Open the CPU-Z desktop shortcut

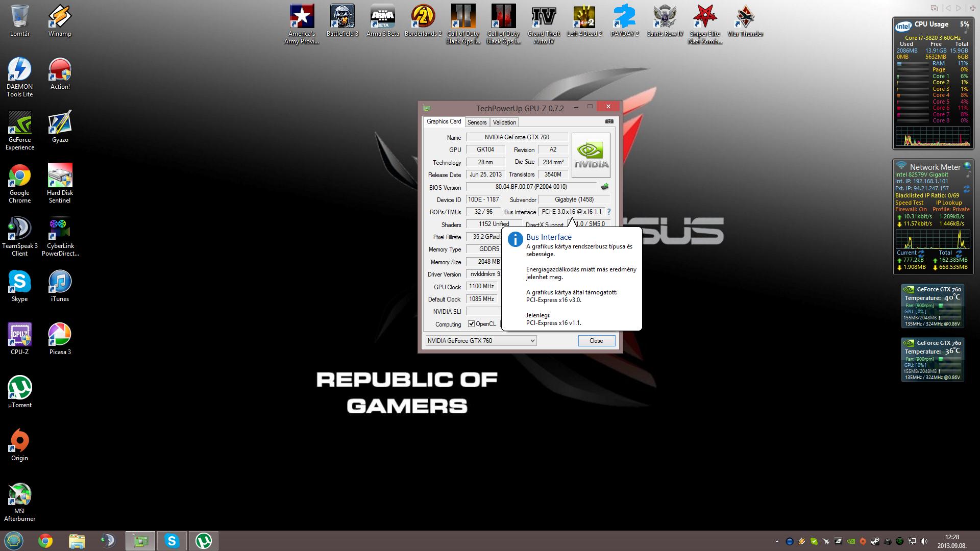pos(19,339)
